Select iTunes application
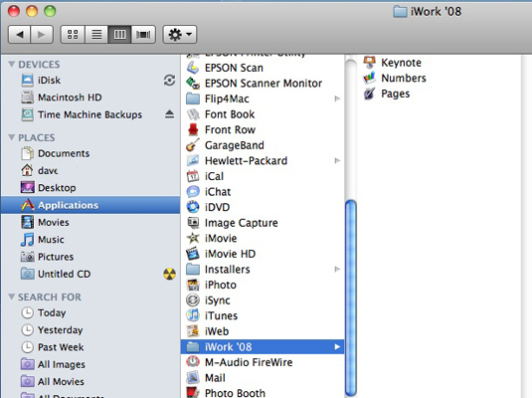 click(263, 315)
